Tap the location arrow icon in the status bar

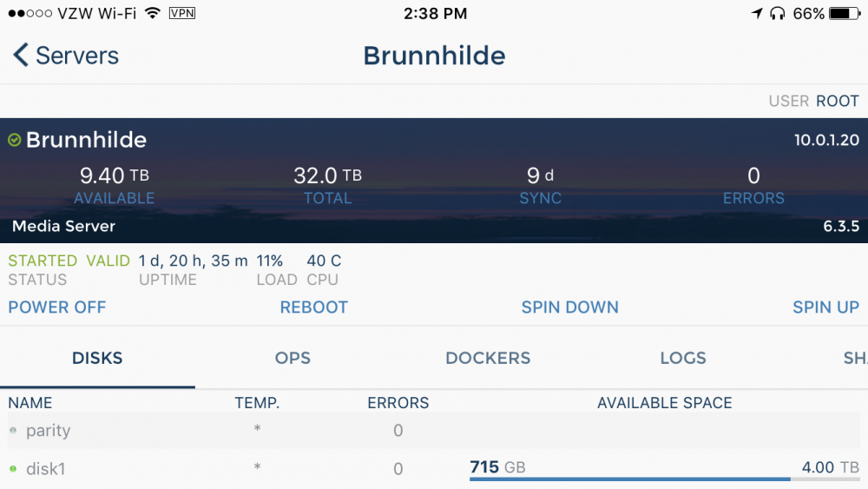(x=757, y=13)
